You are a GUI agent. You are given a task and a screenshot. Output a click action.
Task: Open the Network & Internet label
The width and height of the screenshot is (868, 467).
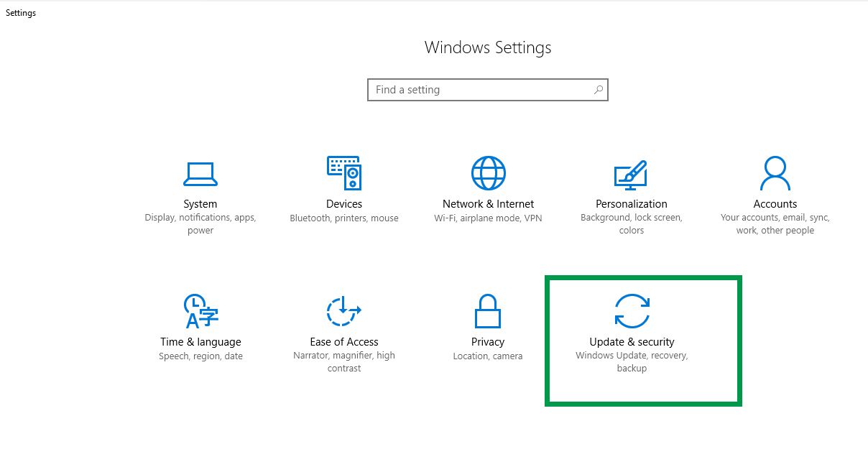coord(488,204)
